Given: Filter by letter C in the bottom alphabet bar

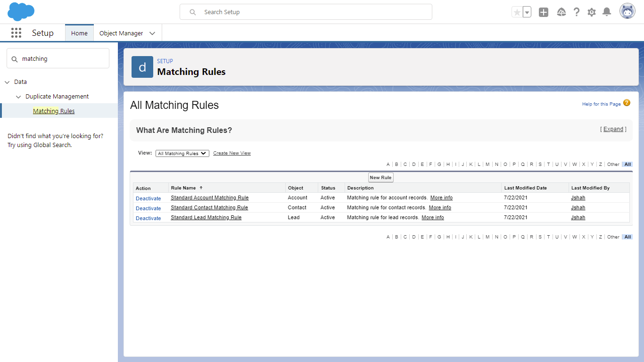Looking at the screenshot, I should pyautogui.click(x=405, y=237).
